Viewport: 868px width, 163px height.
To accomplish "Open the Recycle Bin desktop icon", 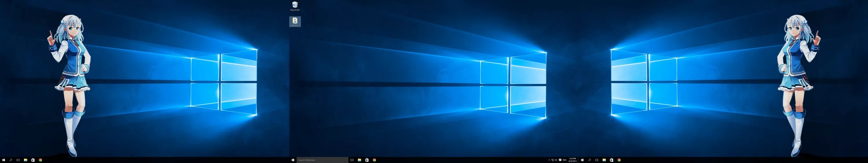I will 295,6.
